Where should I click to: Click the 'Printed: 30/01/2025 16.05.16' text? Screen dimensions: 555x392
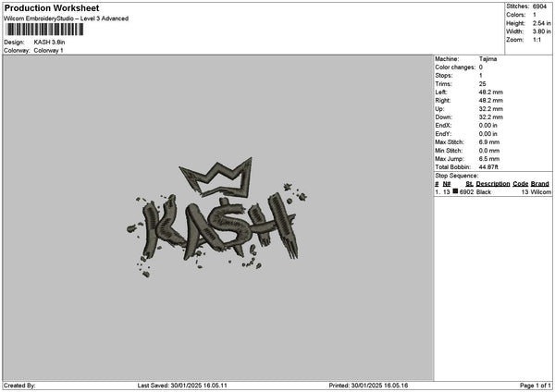368,386
